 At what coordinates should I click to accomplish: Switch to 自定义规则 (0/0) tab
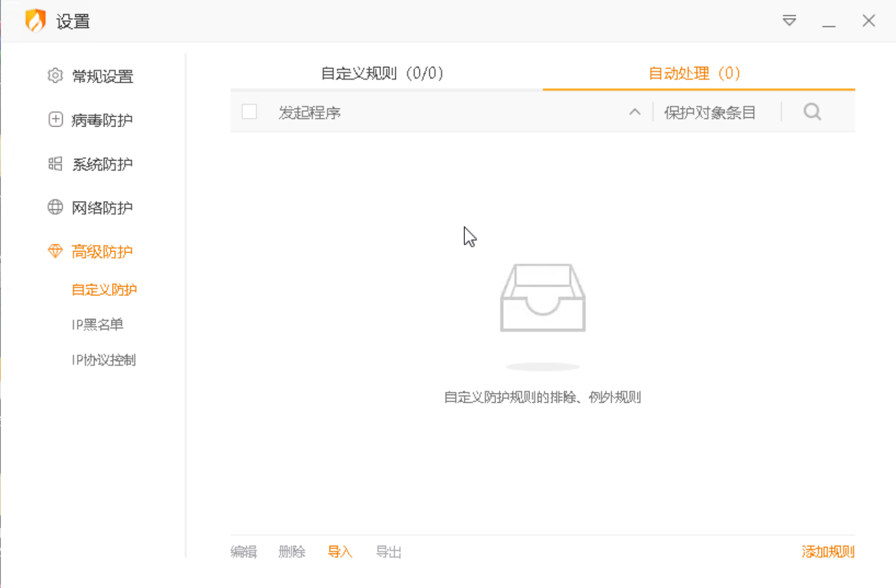382,73
